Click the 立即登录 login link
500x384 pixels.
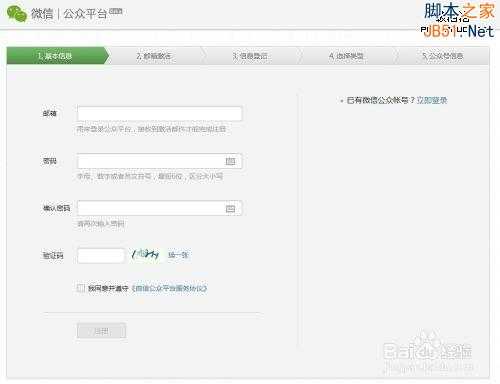(x=432, y=100)
